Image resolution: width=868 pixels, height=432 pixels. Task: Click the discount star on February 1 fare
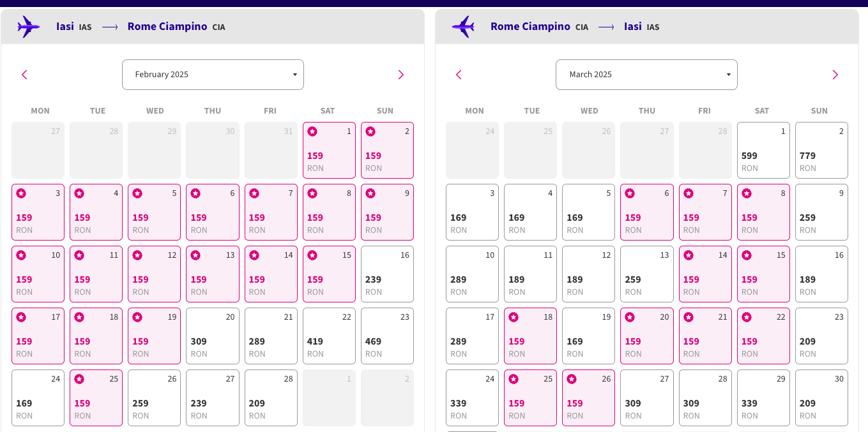(312, 131)
